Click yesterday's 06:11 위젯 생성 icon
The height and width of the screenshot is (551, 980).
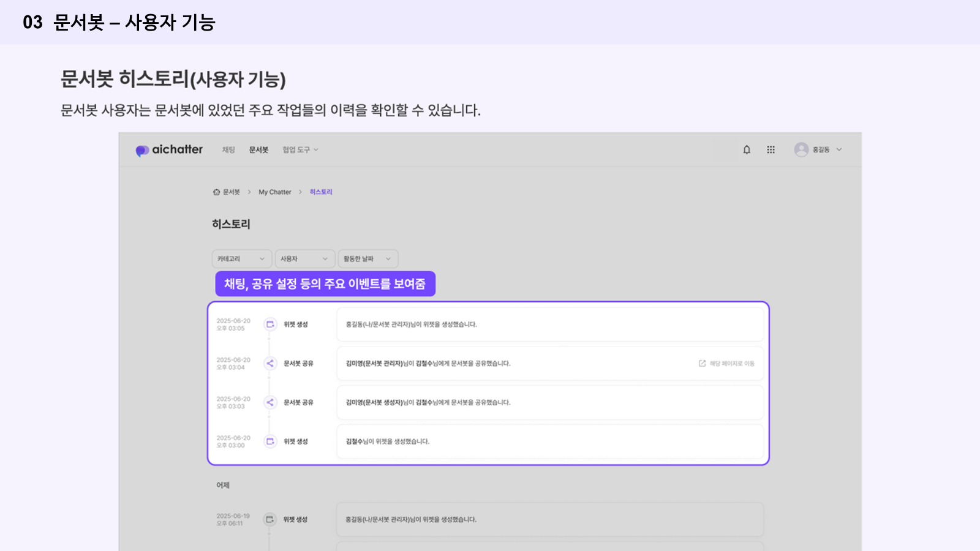click(269, 520)
